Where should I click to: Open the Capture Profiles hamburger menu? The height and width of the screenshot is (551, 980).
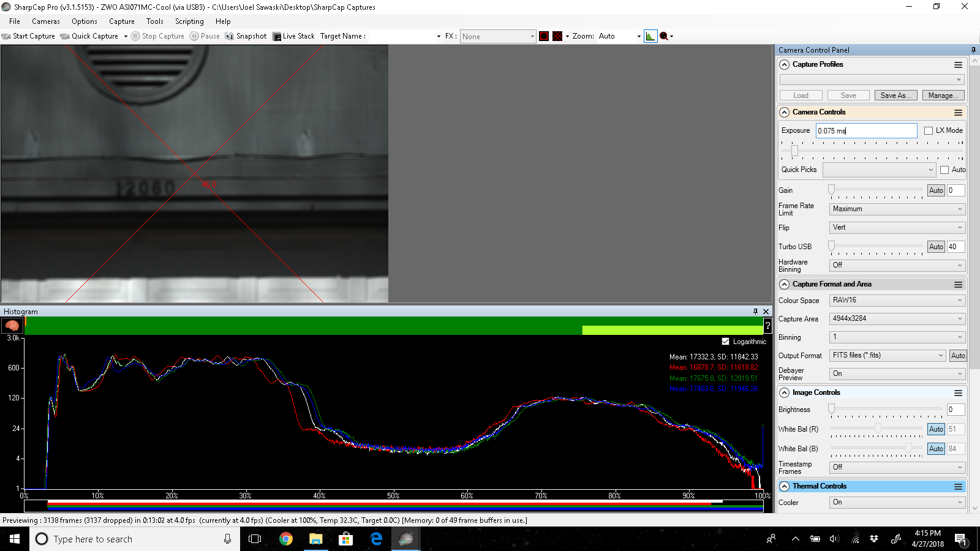(x=958, y=65)
